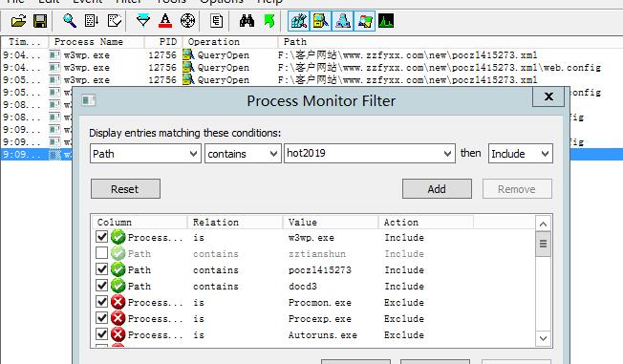This screenshot has height=364, width=623.
Task: Select the Autoruns.exe value cell
Action: pyautogui.click(x=323, y=335)
